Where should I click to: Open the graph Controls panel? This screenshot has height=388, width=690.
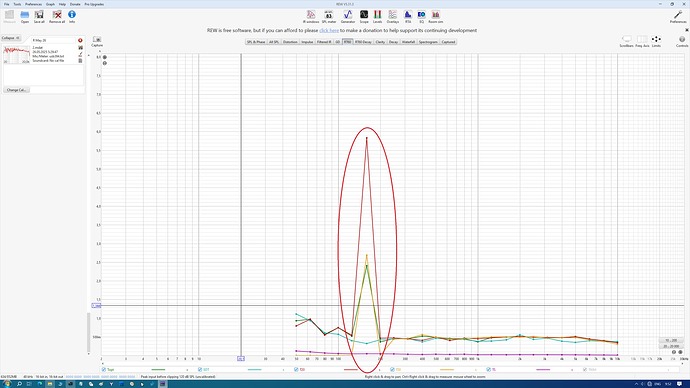[682, 41]
